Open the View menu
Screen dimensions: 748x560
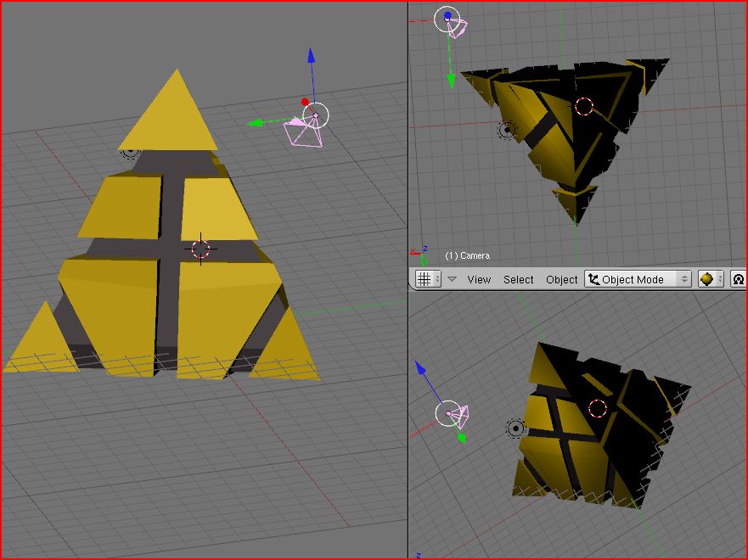click(x=479, y=279)
